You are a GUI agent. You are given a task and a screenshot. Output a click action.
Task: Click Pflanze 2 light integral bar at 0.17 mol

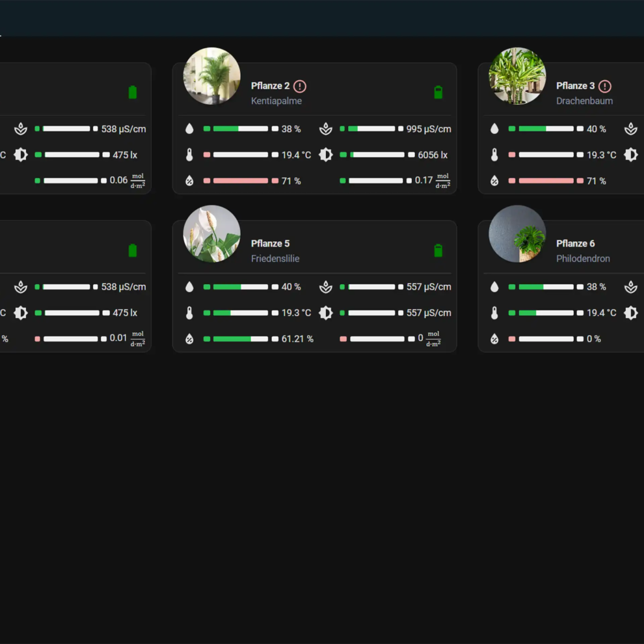tap(376, 181)
